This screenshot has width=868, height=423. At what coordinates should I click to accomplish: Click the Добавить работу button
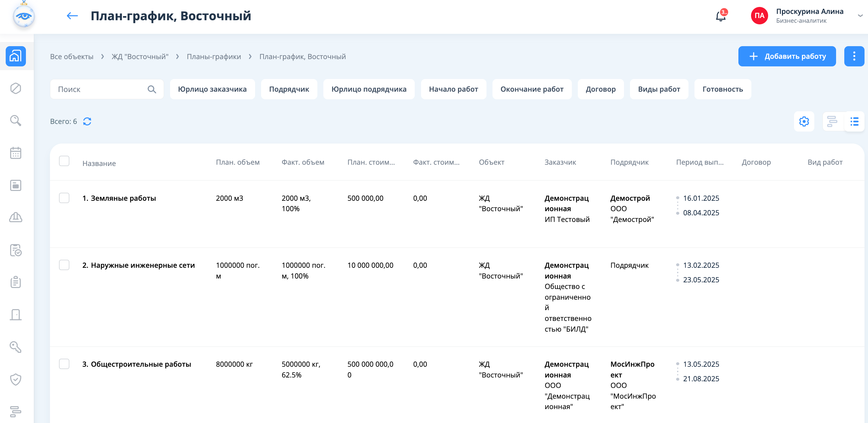point(787,56)
